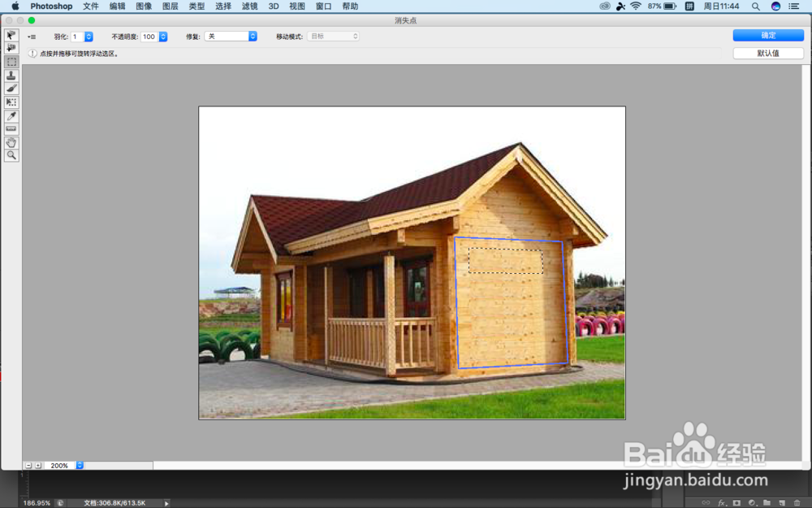Adjust the 羽化 feather stepper

pyautogui.click(x=89, y=37)
